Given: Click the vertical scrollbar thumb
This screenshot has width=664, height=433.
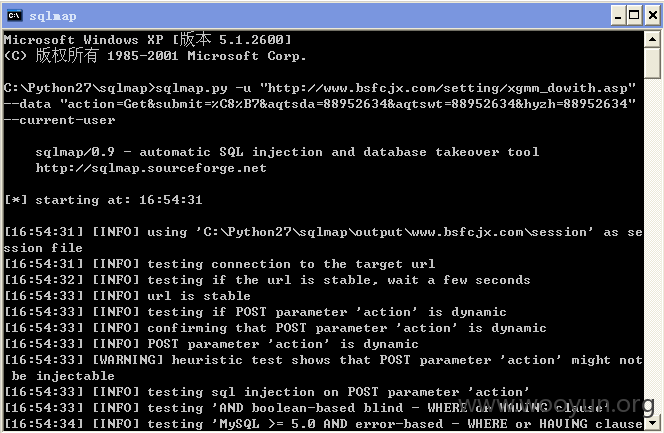Looking at the screenshot, I should point(653,63).
